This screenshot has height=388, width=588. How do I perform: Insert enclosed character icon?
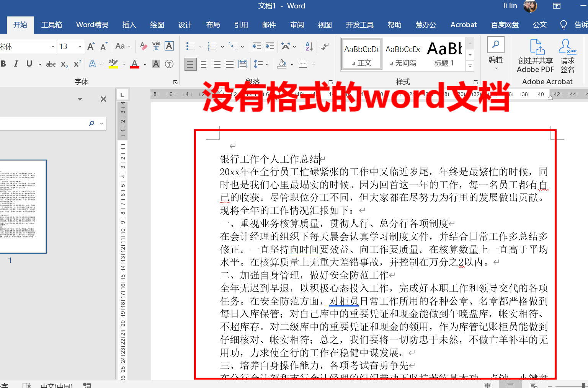[x=169, y=64]
